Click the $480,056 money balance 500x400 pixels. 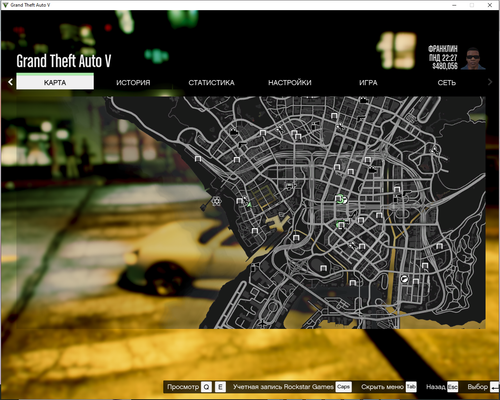445,66
